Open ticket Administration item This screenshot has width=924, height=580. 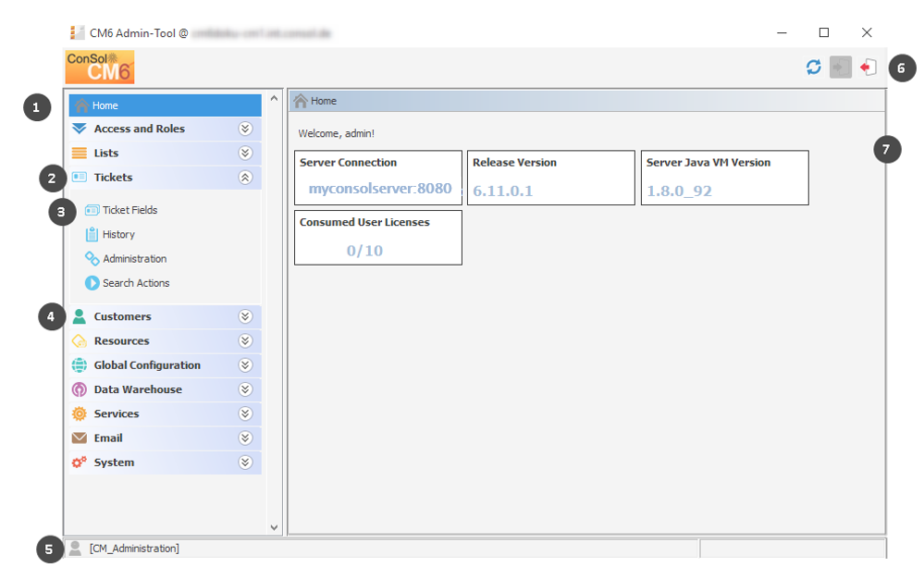pyautogui.click(x=133, y=259)
